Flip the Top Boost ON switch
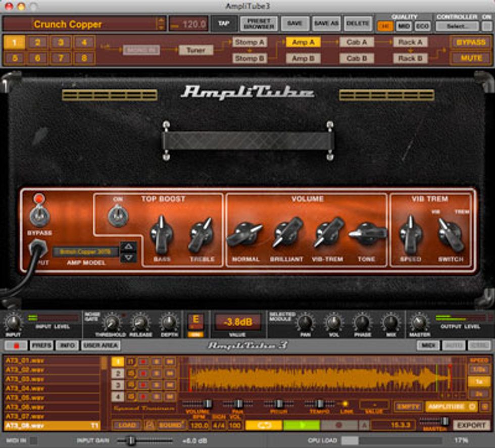The image size is (495, 448). (118, 216)
